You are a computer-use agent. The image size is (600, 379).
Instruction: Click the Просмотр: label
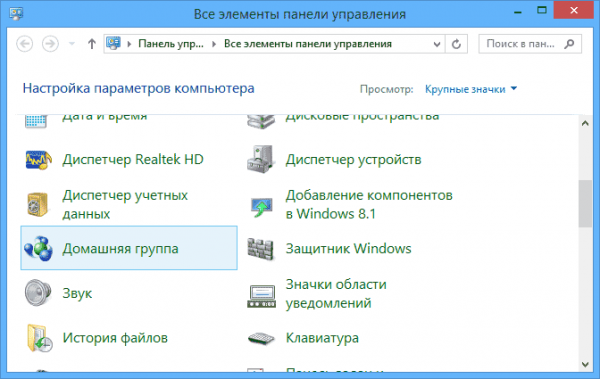pos(386,89)
